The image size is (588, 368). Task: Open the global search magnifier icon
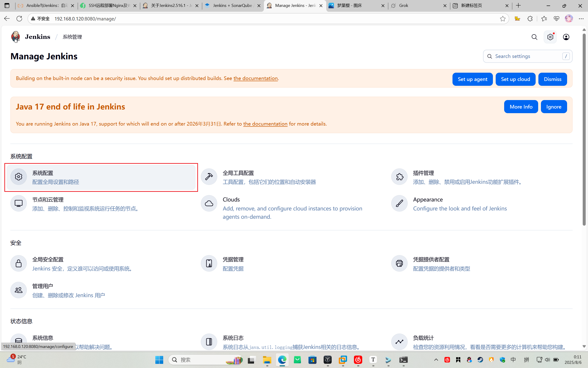pyautogui.click(x=534, y=37)
